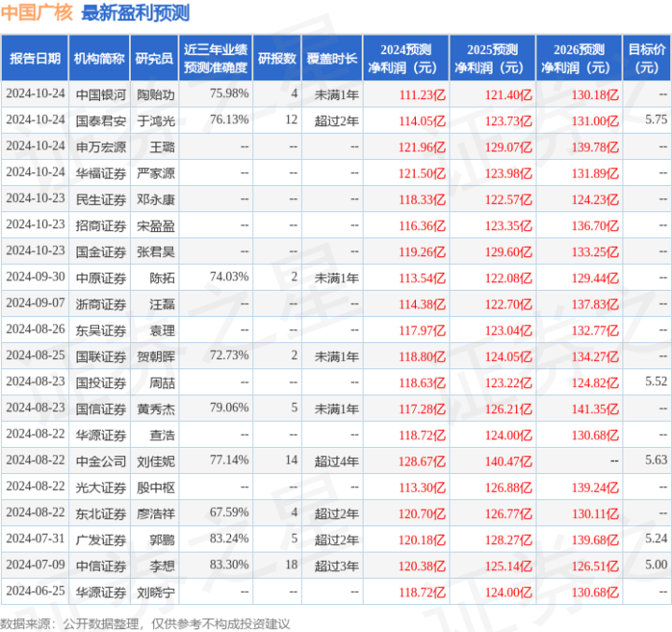Select analyst name 刘佳妮
672x632 pixels.
click(155, 461)
